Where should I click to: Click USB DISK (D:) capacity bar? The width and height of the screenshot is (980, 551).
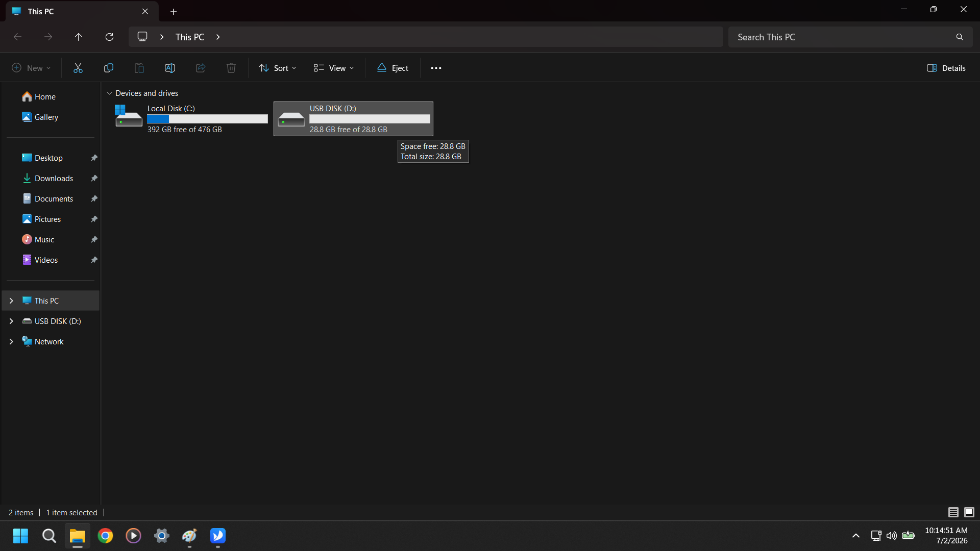tap(370, 119)
